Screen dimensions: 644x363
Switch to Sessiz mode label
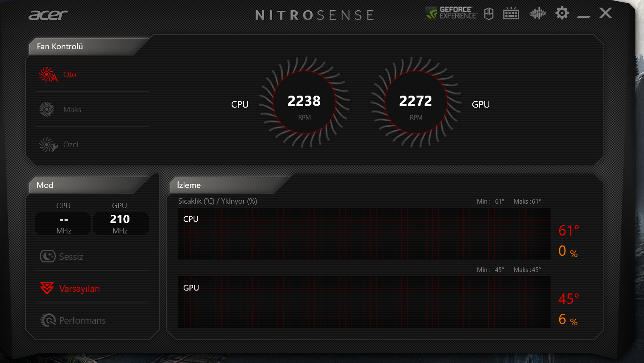click(71, 257)
